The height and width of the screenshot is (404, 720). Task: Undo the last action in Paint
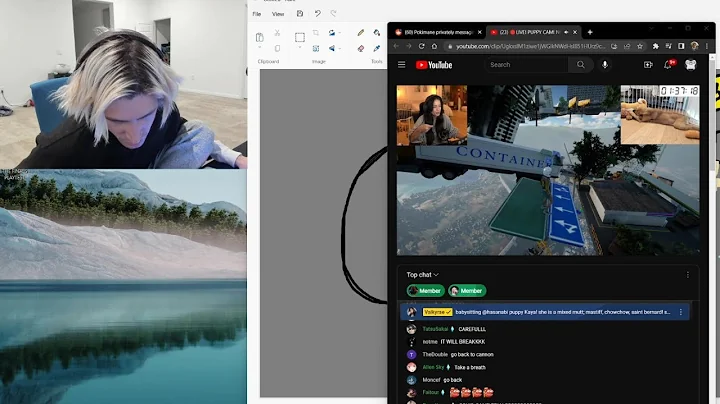coord(317,14)
